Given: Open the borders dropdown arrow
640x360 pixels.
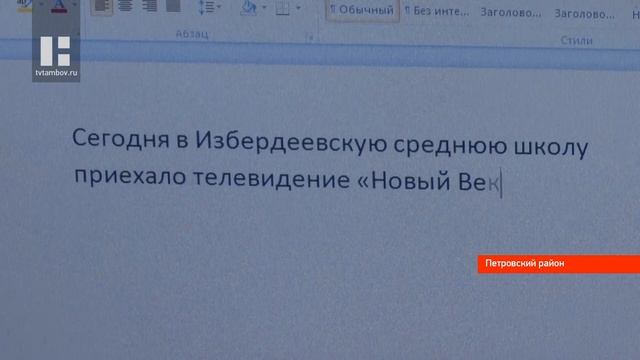Looking at the screenshot, I should [x=298, y=8].
